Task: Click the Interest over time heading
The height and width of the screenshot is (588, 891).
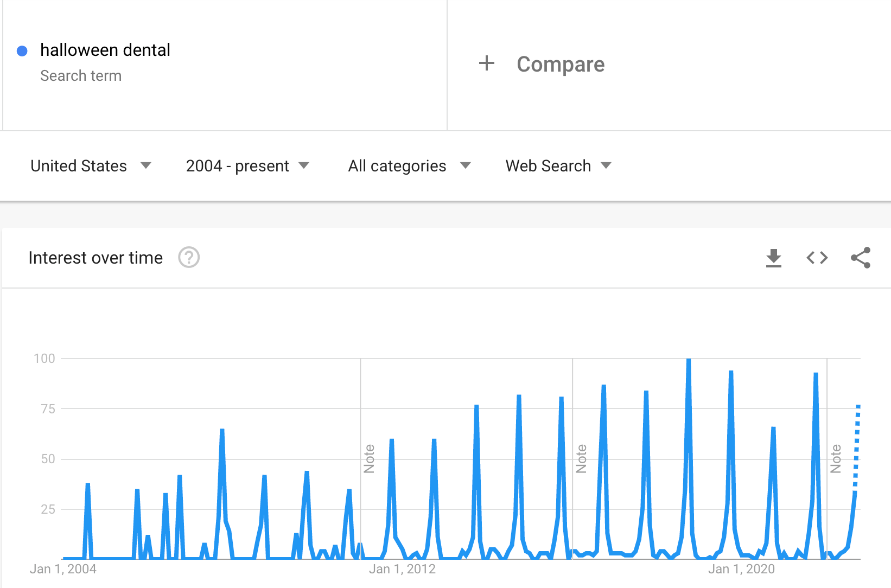Action: coord(96,258)
